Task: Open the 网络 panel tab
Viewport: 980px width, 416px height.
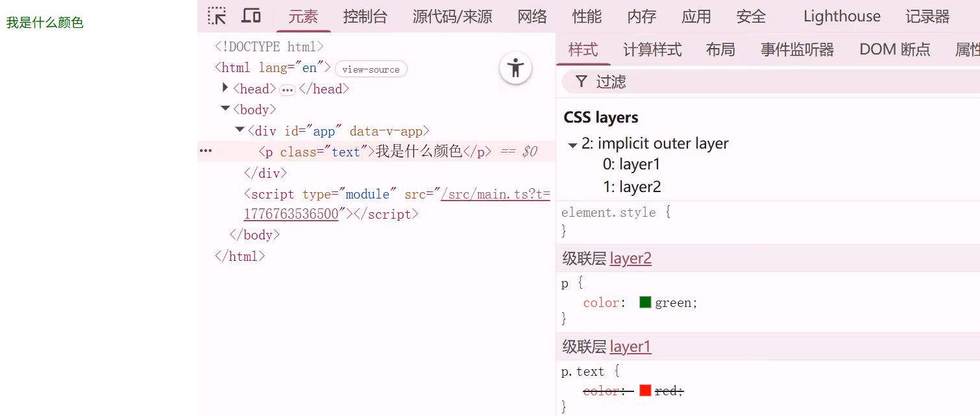Action: [532, 17]
